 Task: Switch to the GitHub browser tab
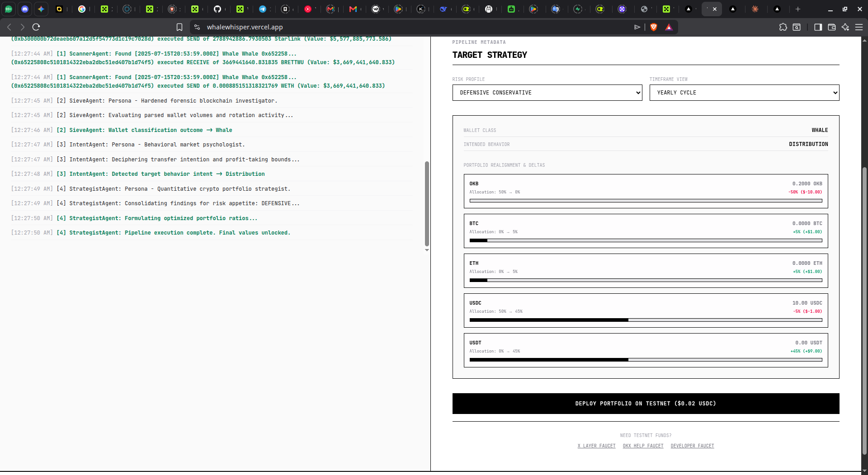(217, 9)
